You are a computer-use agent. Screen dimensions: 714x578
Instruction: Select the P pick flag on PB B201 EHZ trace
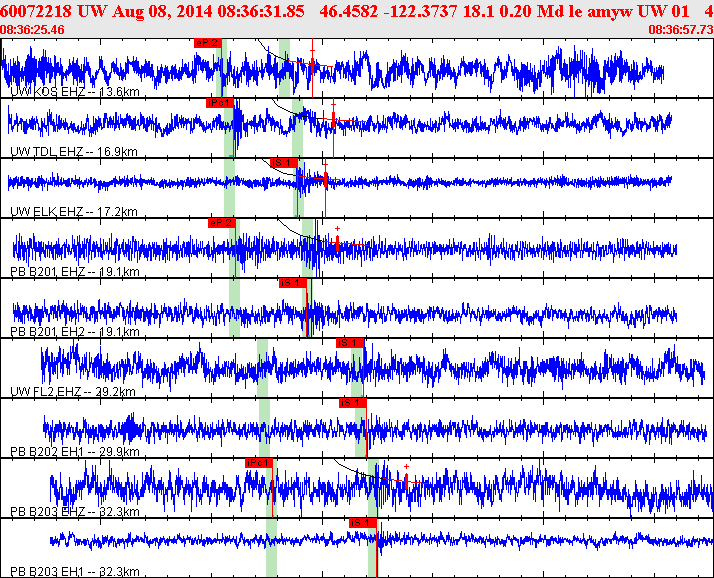pos(221,223)
